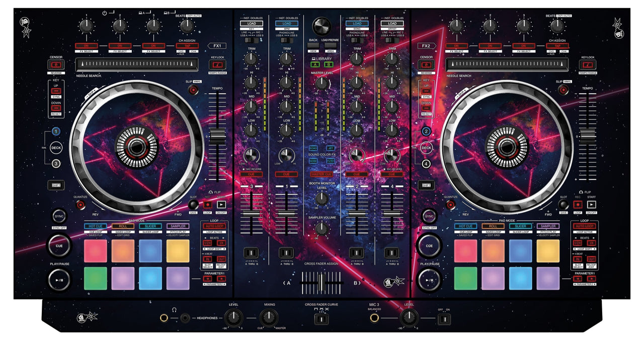The width and height of the screenshot is (644, 342).
Task: Click the MASTER LEVEL knob
Action: [x=321, y=84]
